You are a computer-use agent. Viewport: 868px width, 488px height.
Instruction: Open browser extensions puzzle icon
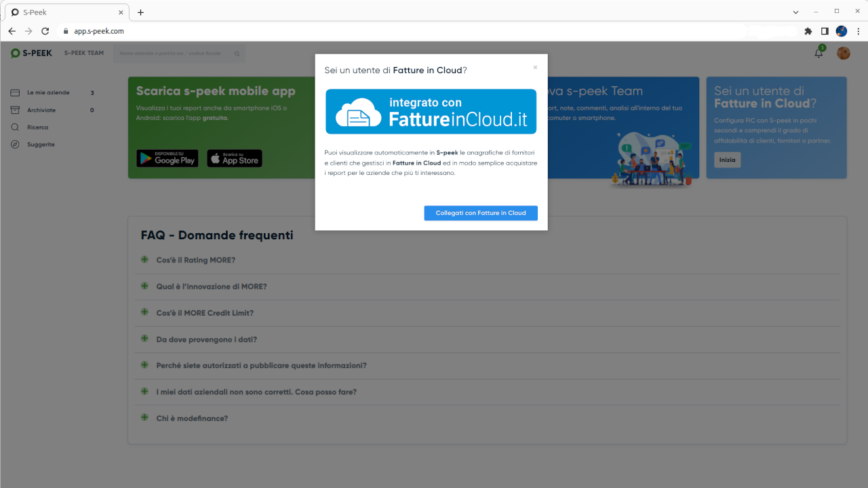pyautogui.click(x=808, y=31)
